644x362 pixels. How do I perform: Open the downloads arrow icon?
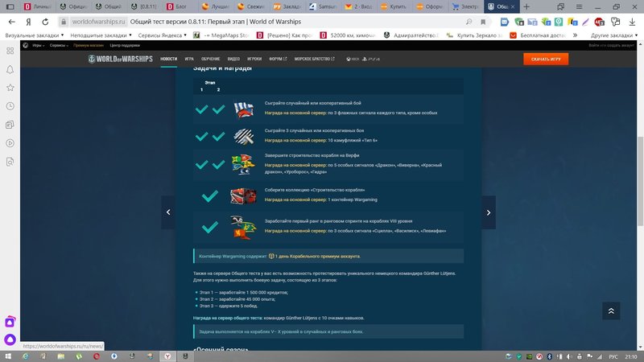[632, 22]
